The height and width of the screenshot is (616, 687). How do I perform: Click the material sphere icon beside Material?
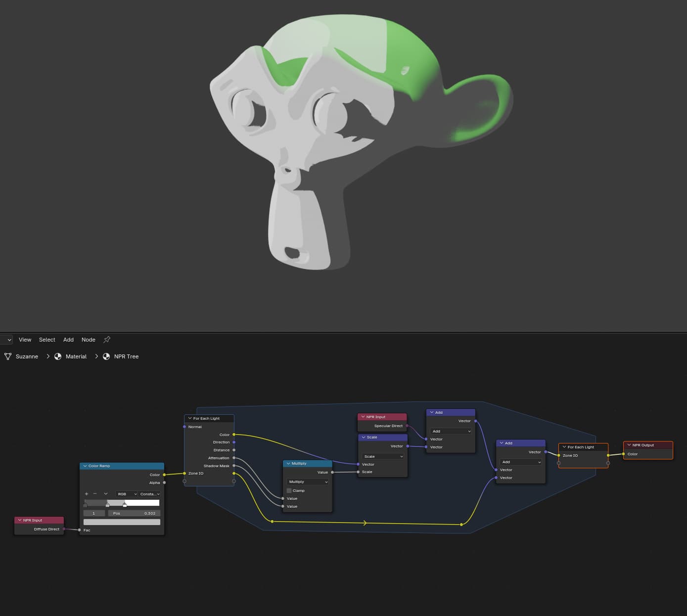pos(58,356)
